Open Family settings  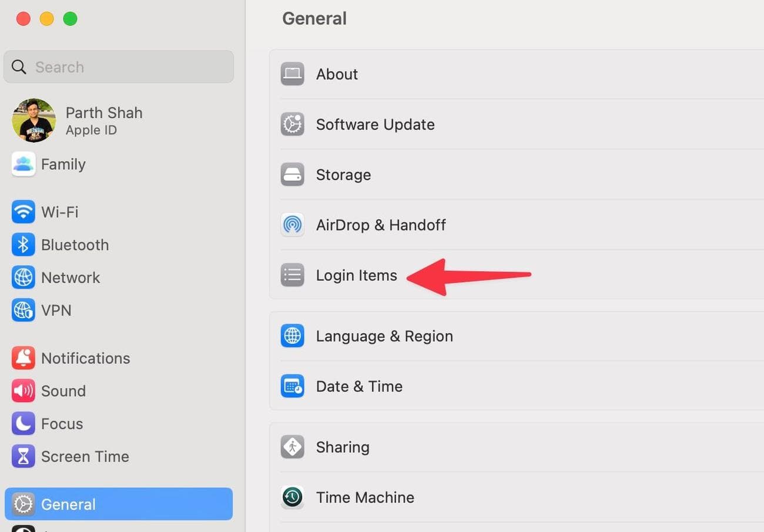63,165
